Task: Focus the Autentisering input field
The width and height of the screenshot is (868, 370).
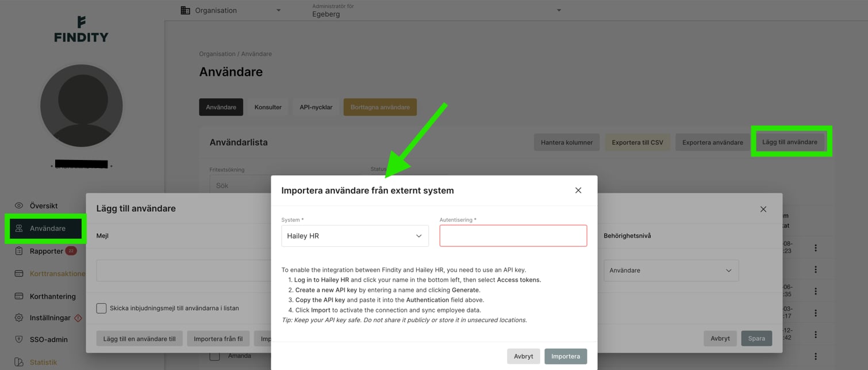Action: coord(513,236)
